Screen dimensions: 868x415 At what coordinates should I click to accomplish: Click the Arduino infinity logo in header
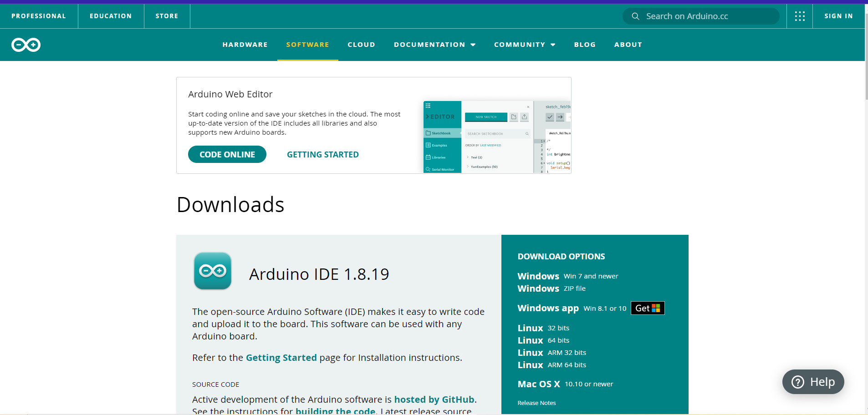tap(26, 45)
